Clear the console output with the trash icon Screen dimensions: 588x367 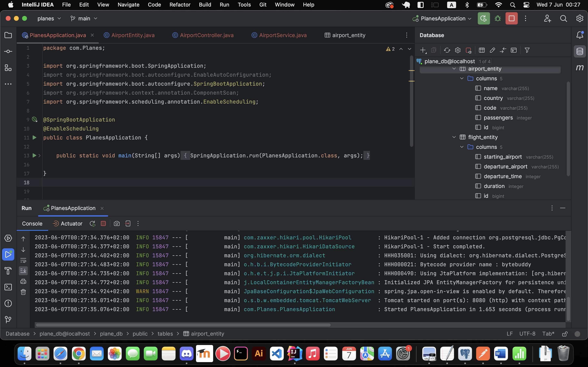(x=23, y=292)
